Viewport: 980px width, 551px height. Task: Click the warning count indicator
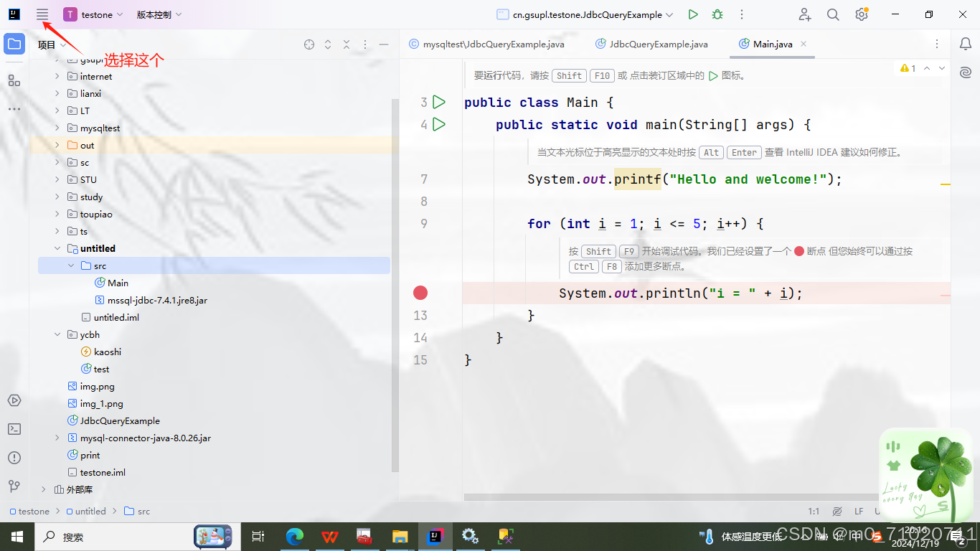908,68
